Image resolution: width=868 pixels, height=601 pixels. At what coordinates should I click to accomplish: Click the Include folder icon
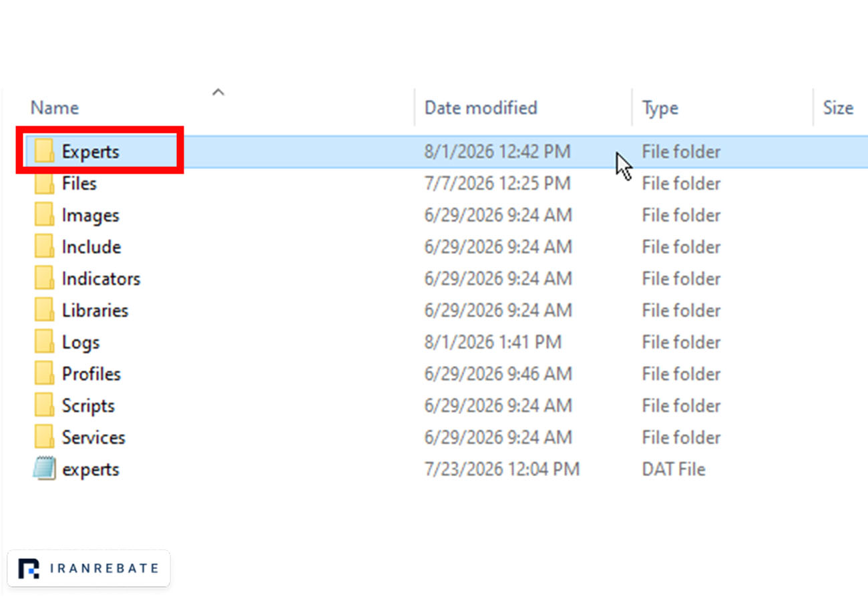[x=44, y=247]
